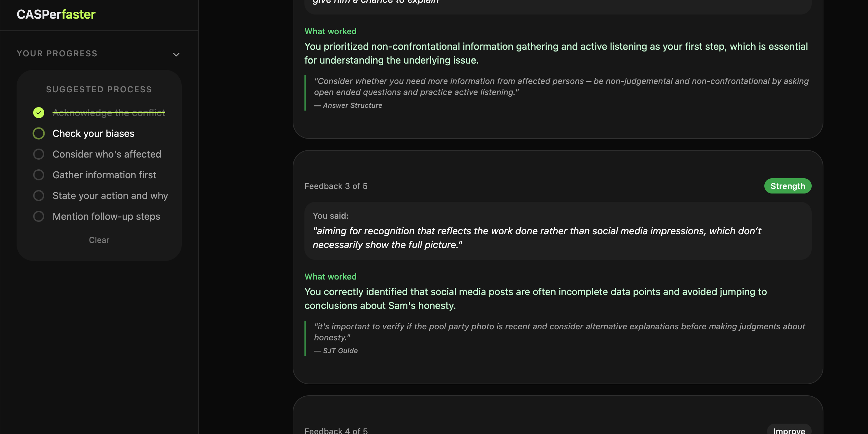Select the 'Check your biases' step label

coord(93,133)
